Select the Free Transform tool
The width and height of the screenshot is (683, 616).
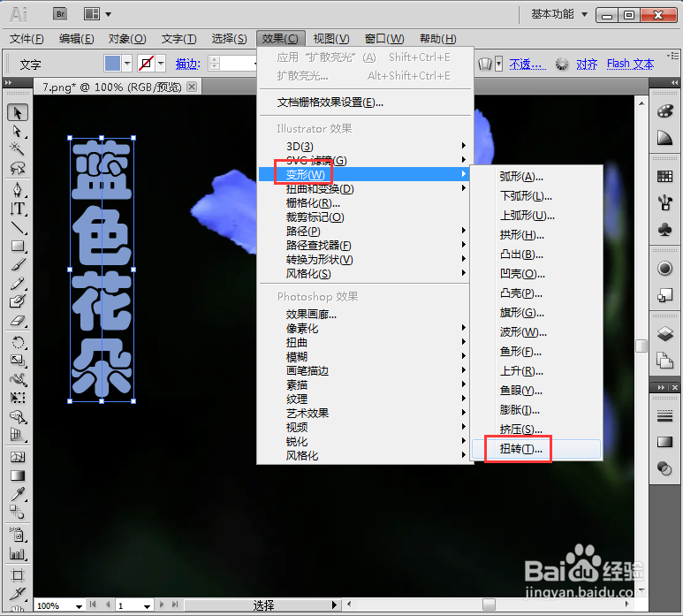click(18, 398)
